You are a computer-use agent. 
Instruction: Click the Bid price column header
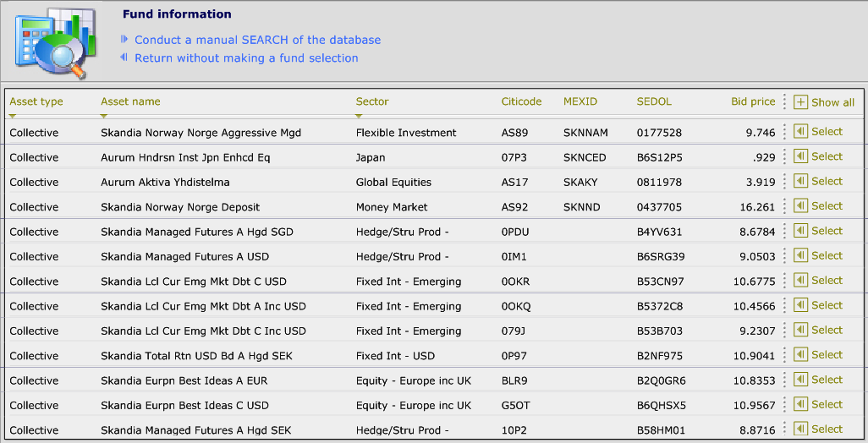[753, 101]
